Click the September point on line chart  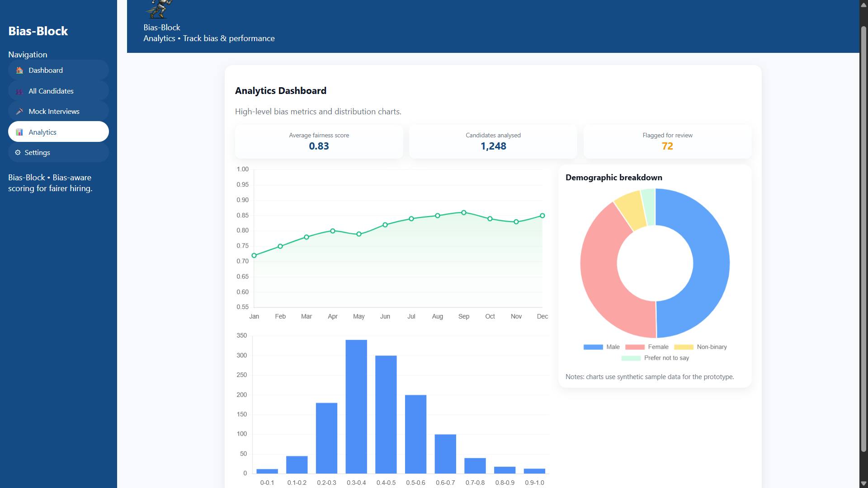click(x=464, y=212)
